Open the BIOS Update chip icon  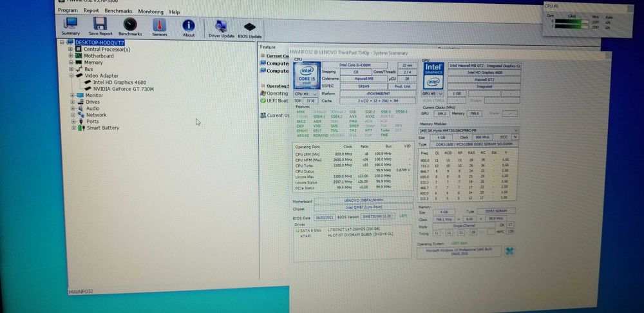(249, 27)
